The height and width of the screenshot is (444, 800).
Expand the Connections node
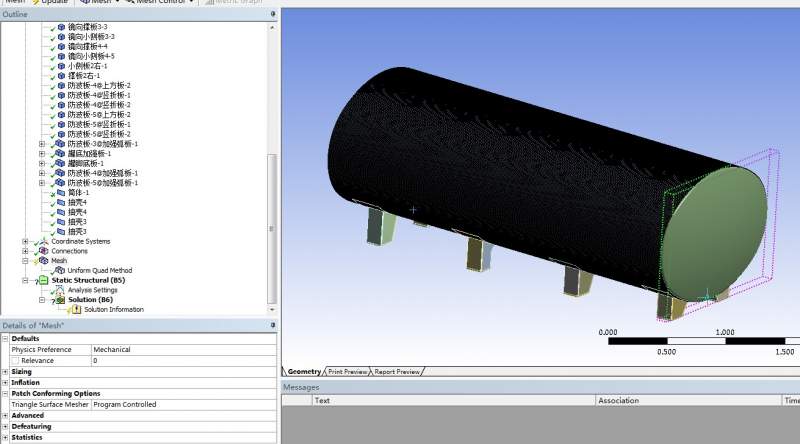tap(25, 251)
